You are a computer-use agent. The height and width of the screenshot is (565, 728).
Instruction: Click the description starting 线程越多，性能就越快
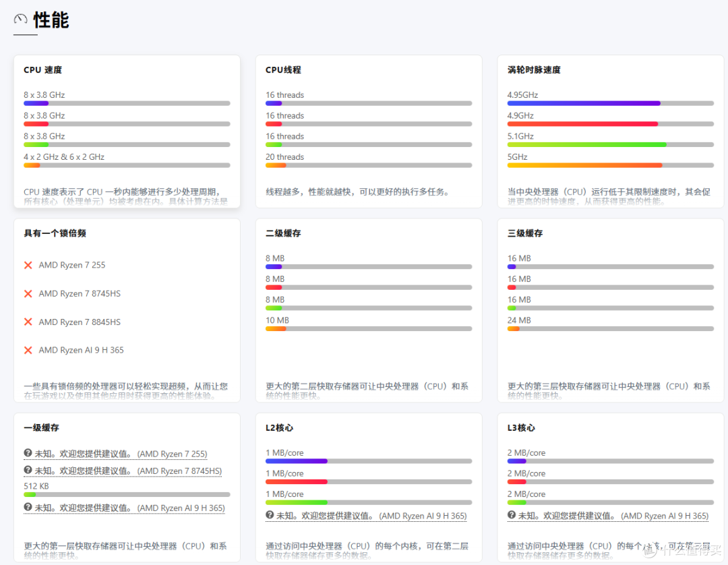click(357, 191)
